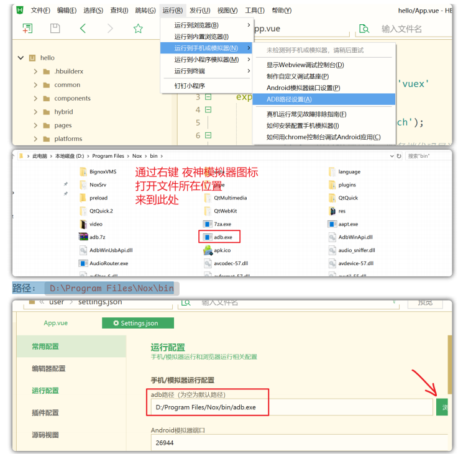
Task: Click the new file icon in HBuilderX toolbar
Action: pos(27,29)
